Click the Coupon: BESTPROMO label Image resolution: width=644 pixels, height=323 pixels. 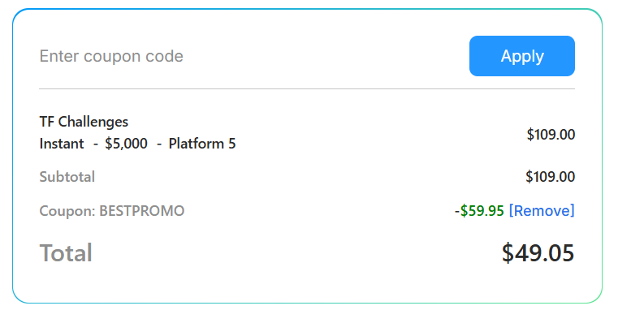[112, 211]
